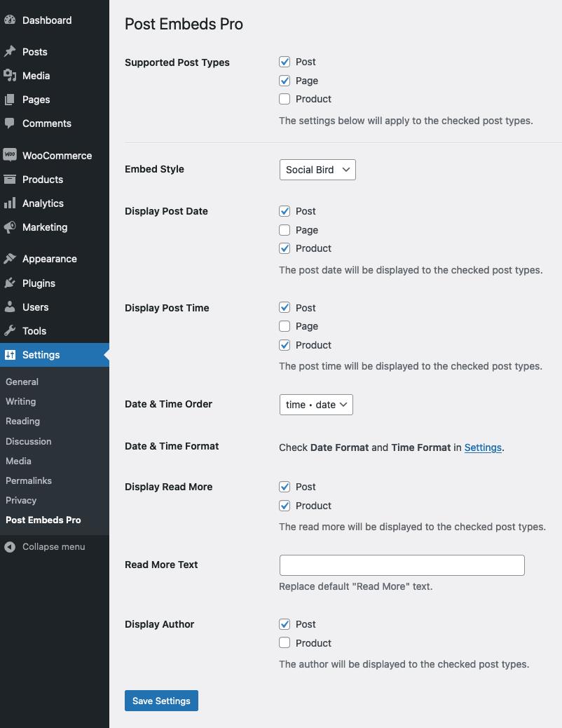Screen dimensions: 562x728
Task: Uncheck Post under Display Post Date
Action: 285,211
